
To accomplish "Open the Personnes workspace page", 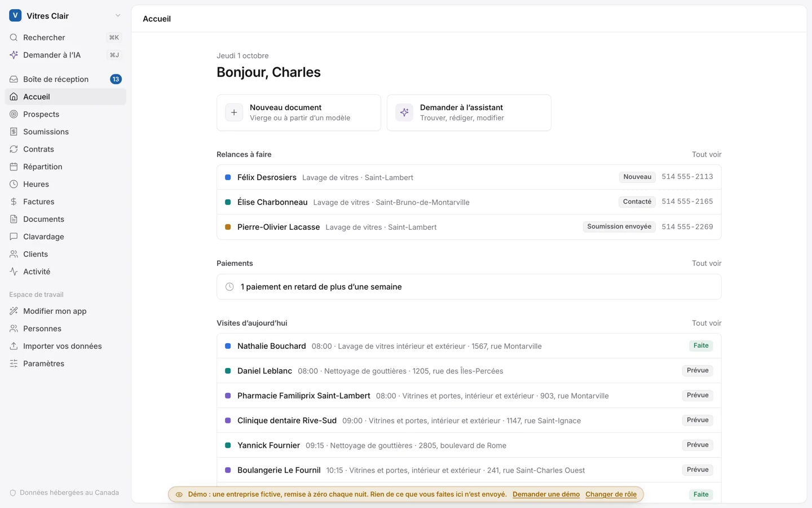I will tap(65, 329).
